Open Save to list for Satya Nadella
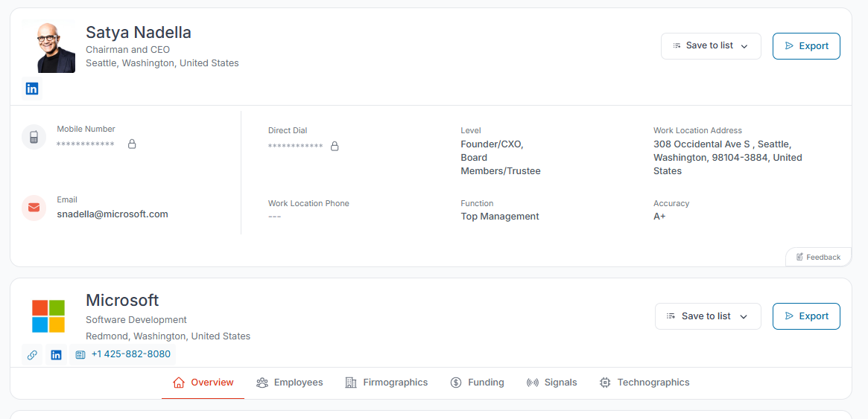Image resolution: width=868 pixels, height=419 pixels. tap(711, 46)
